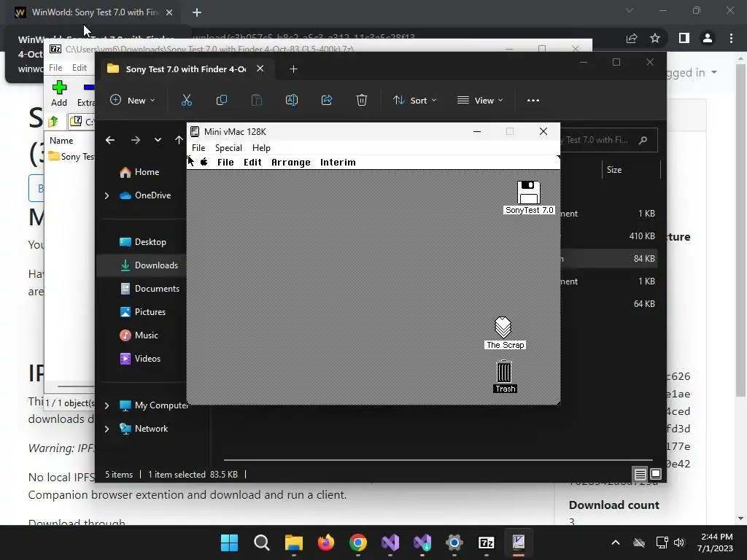This screenshot has width=747, height=560.
Task: Open the Apple menu in emulated Mac
Action: click(204, 163)
